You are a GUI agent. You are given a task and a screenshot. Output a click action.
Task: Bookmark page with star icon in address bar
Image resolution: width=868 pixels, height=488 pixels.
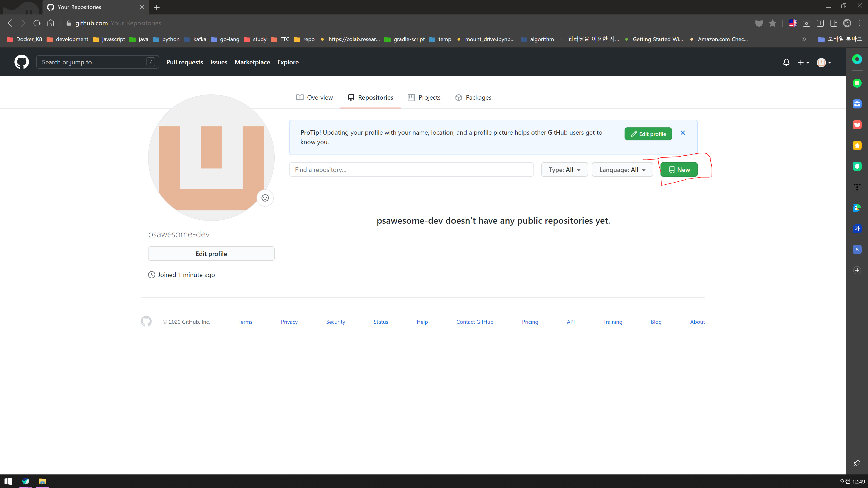(x=772, y=23)
